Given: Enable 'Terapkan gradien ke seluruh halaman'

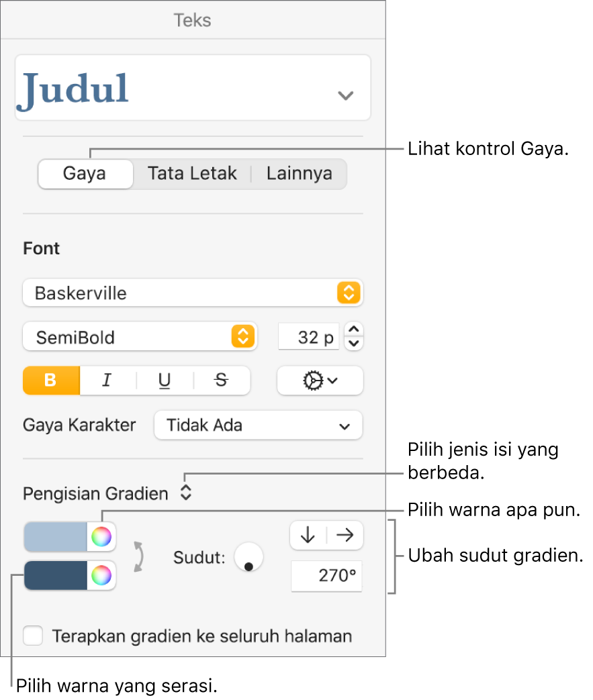Looking at the screenshot, I should 33,636.
